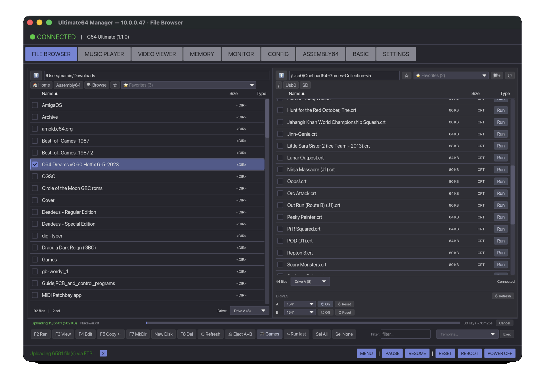Select the CGSC folder checkbox
This screenshot has height=392, width=545.
[35, 177]
